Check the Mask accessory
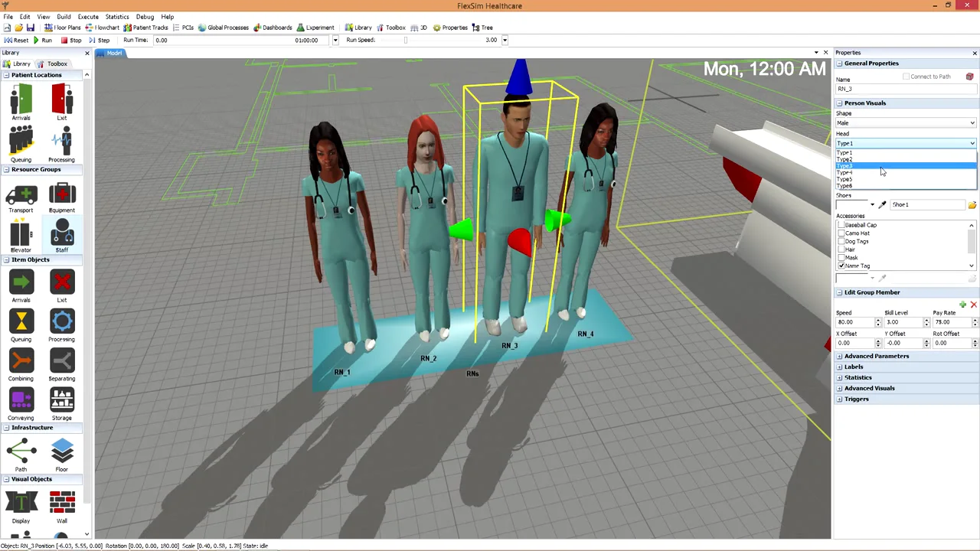 pyautogui.click(x=841, y=258)
